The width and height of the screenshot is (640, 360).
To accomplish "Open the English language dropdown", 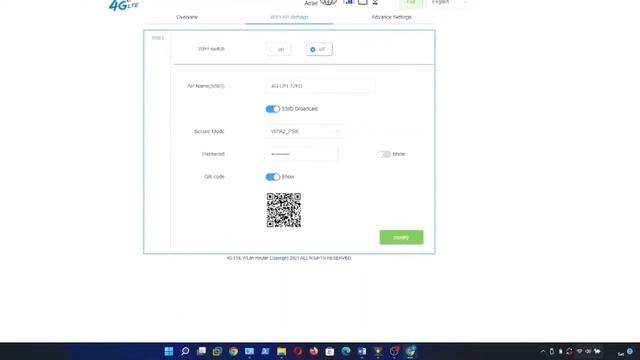I will coord(450,3).
